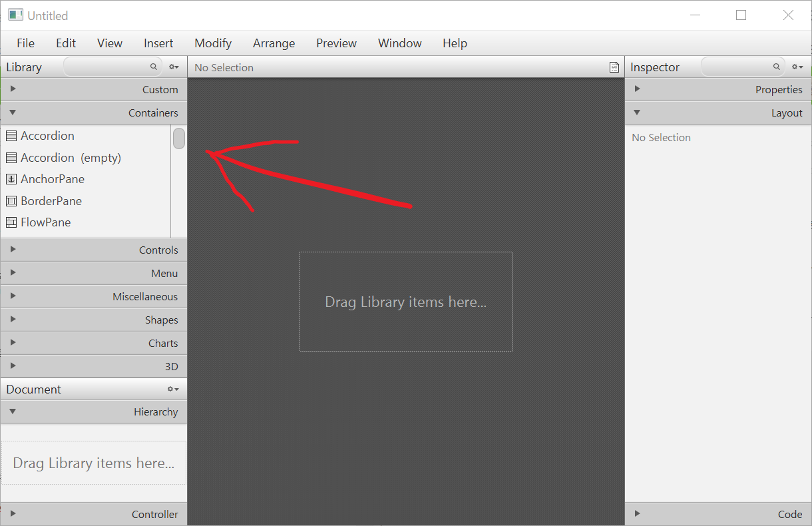Open the Inspector gear options menu
This screenshot has height=526, width=812.
[797, 67]
